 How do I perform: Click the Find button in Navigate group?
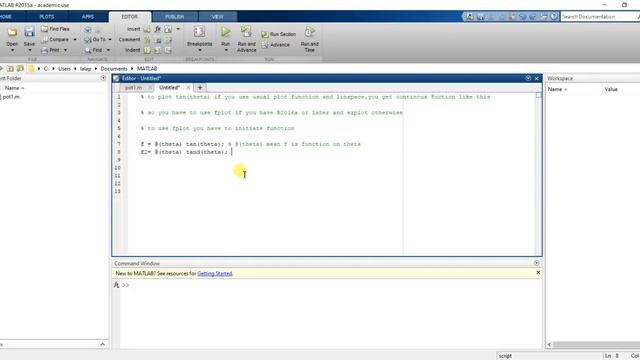[93, 50]
